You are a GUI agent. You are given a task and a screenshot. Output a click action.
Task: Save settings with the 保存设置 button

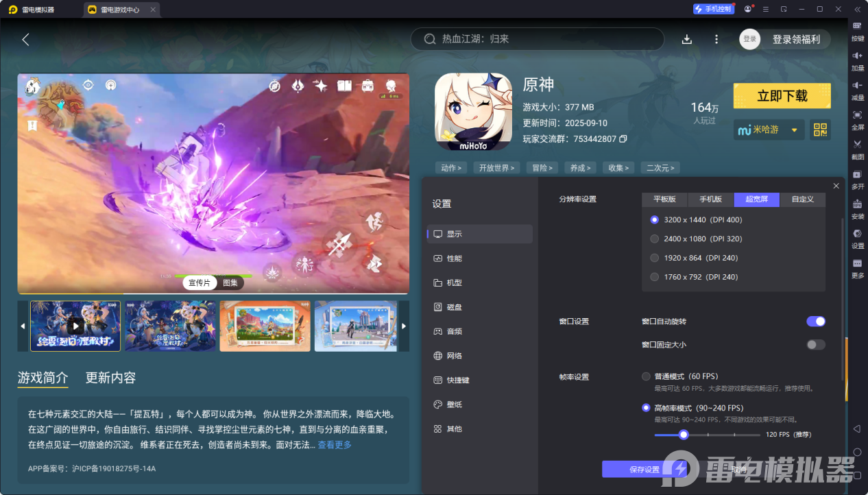click(644, 469)
